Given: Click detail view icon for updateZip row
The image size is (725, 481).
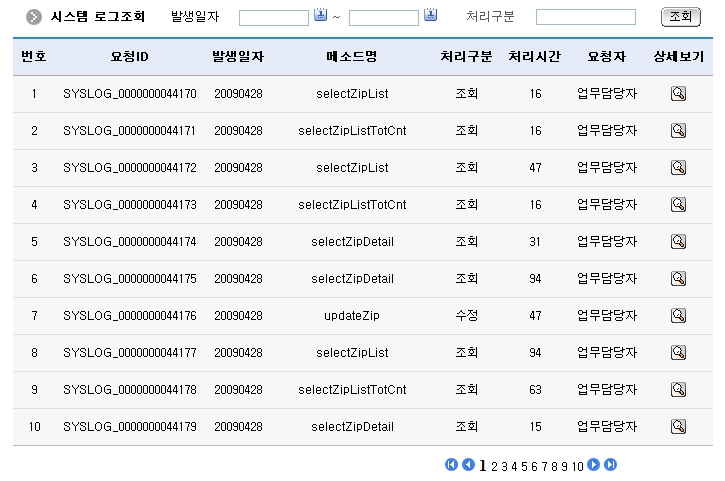Looking at the screenshot, I should pos(678,316).
